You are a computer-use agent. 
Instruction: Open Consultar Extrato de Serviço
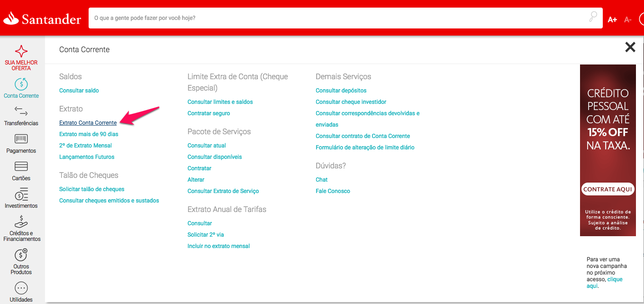[x=223, y=191]
